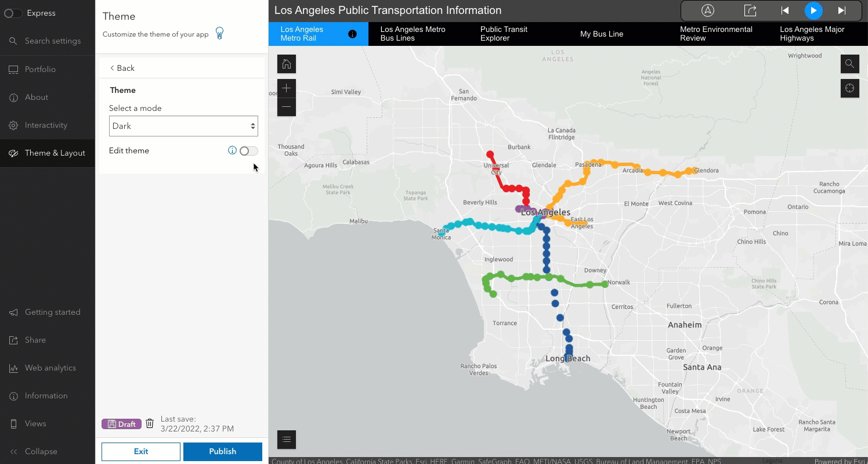Click the circled A icon in header
This screenshot has width=868, height=464.
click(708, 10)
